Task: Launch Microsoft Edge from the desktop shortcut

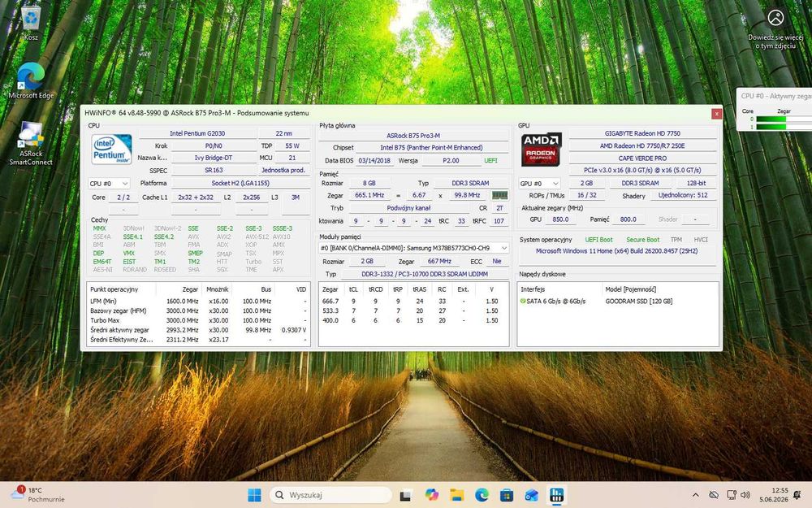Action: point(31,80)
